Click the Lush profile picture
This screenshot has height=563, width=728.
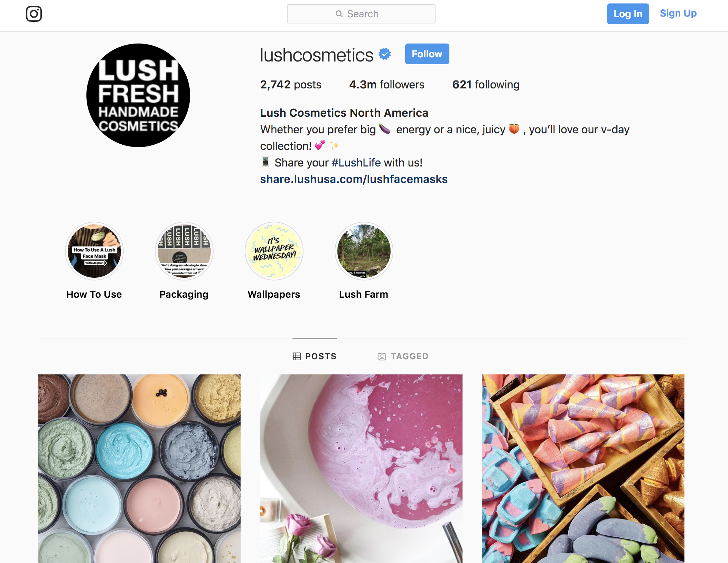tap(138, 95)
